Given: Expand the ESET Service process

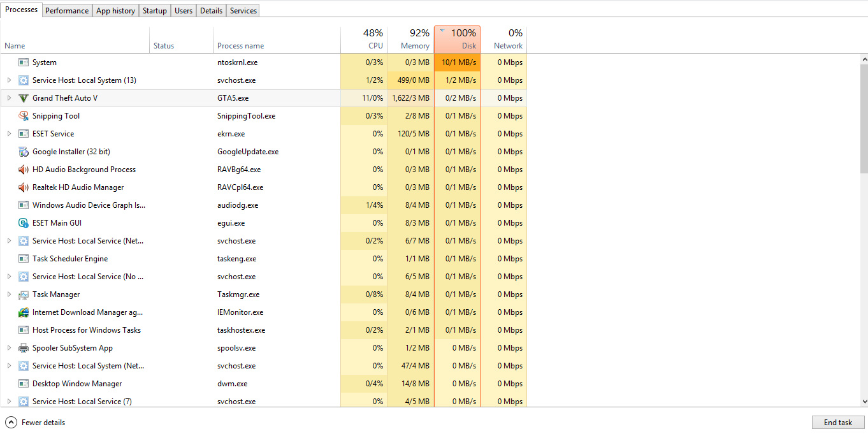Looking at the screenshot, I should pos(9,134).
